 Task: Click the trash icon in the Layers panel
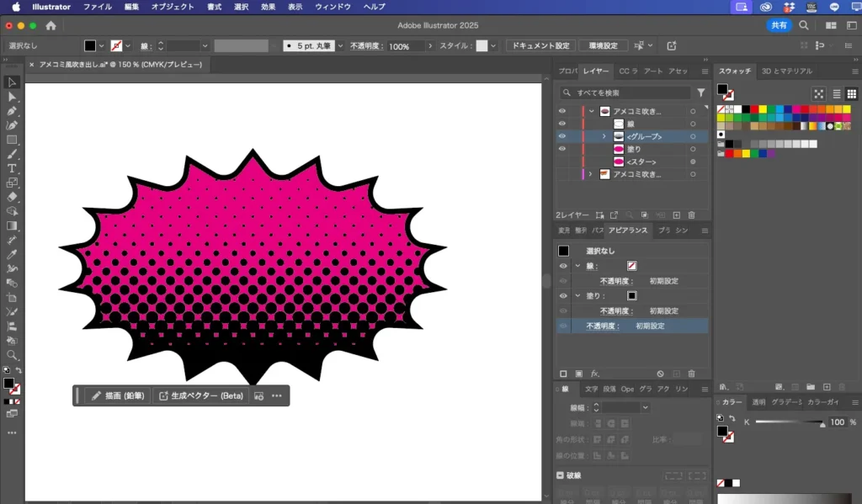pyautogui.click(x=691, y=215)
